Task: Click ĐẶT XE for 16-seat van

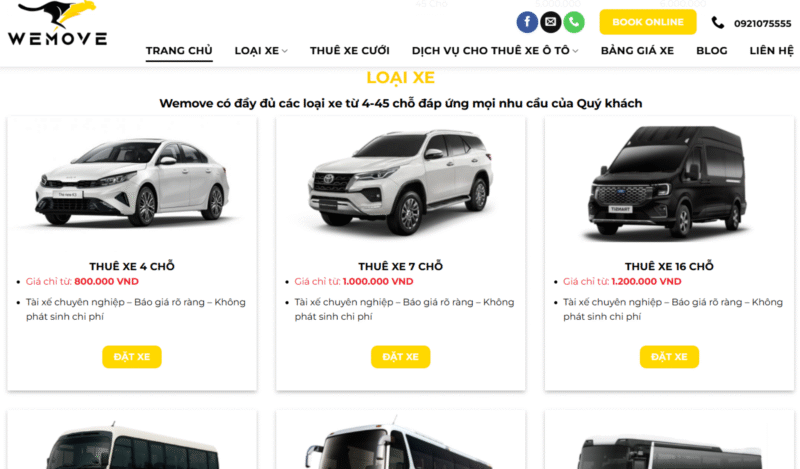Action: click(669, 357)
